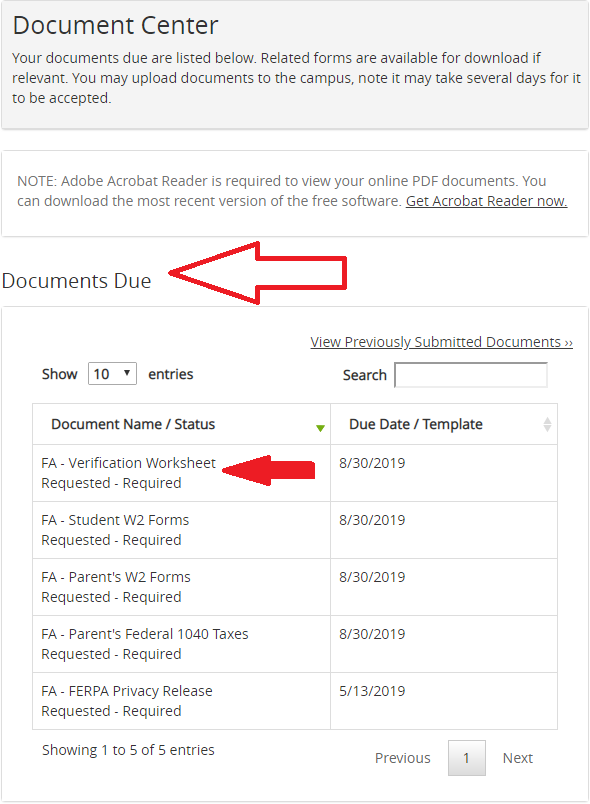
Task: Open the Show entries dropdown
Action: click(x=112, y=374)
